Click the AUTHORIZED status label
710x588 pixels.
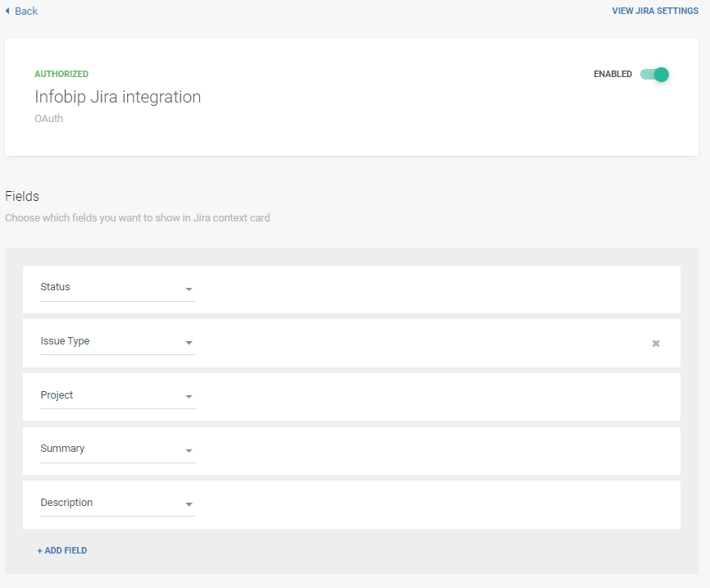point(61,74)
